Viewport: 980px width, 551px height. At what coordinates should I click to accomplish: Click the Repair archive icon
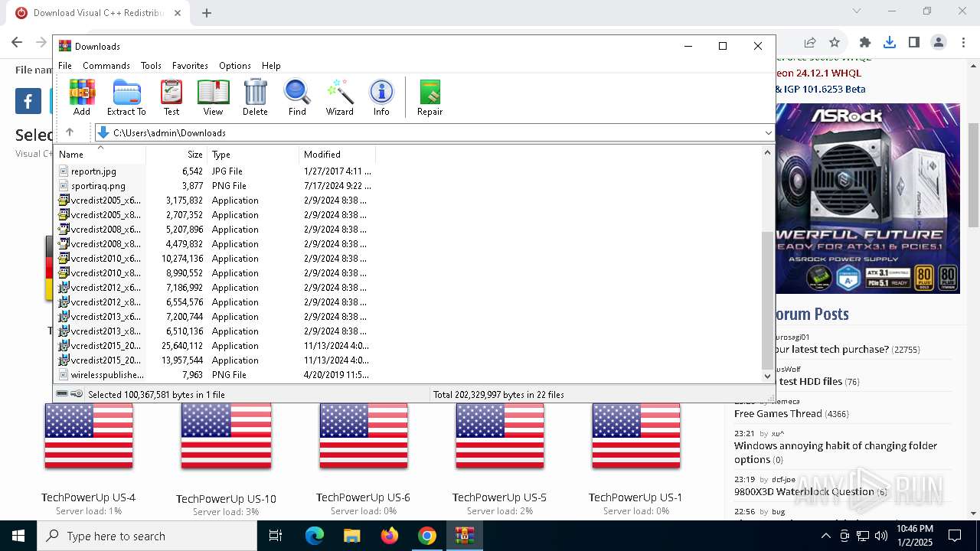click(430, 97)
